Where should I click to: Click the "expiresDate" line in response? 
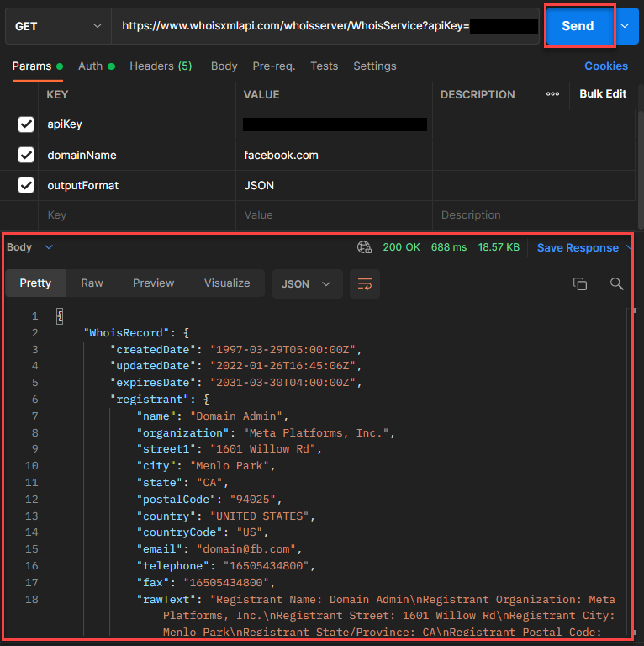(235, 383)
